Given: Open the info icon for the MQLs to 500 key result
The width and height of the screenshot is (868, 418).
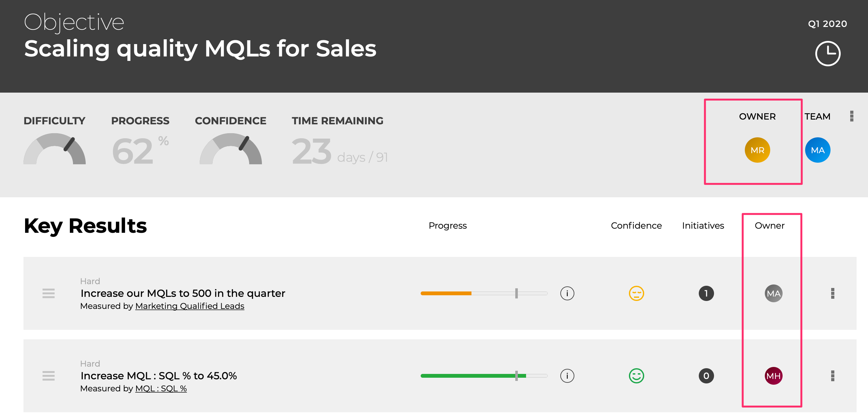Looking at the screenshot, I should (x=567, y=293).
